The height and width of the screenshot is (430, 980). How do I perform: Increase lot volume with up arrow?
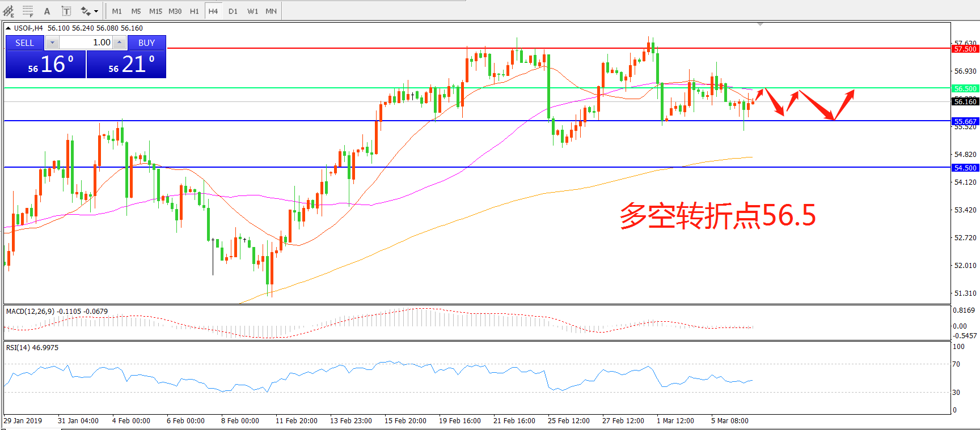pyautogui.click(x=119, y=42)
